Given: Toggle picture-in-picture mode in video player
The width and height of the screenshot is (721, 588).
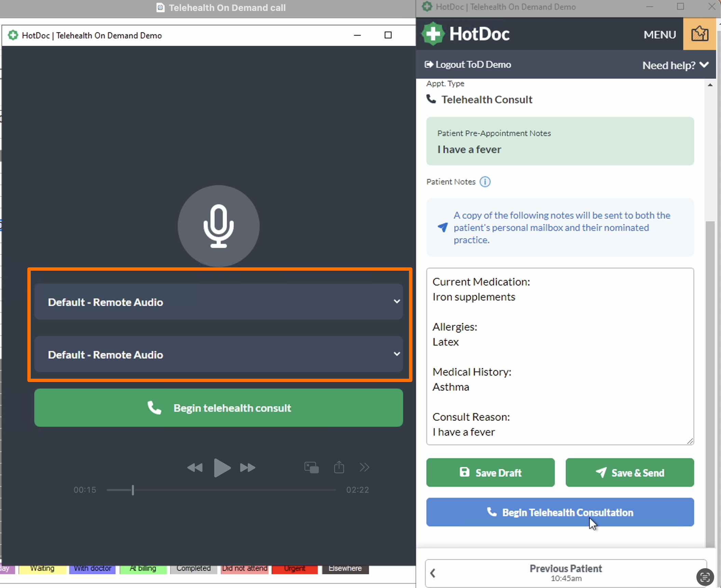Looking at the screenshot, I should 312,467.
